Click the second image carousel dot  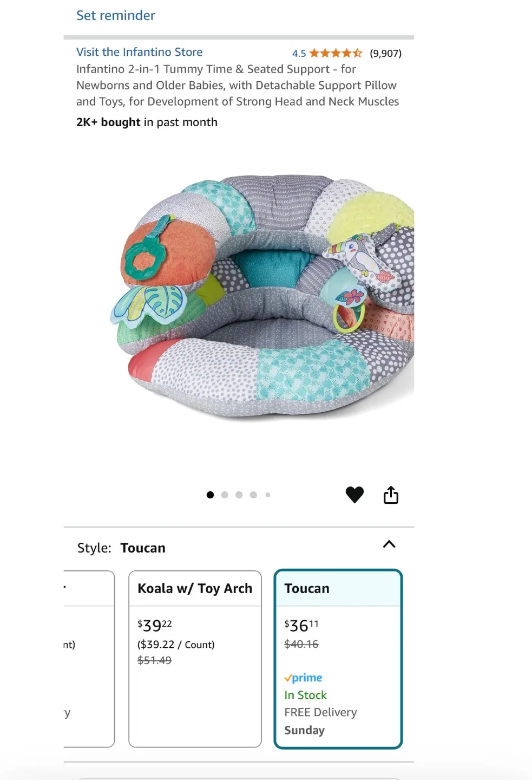[x=225, y=495]
